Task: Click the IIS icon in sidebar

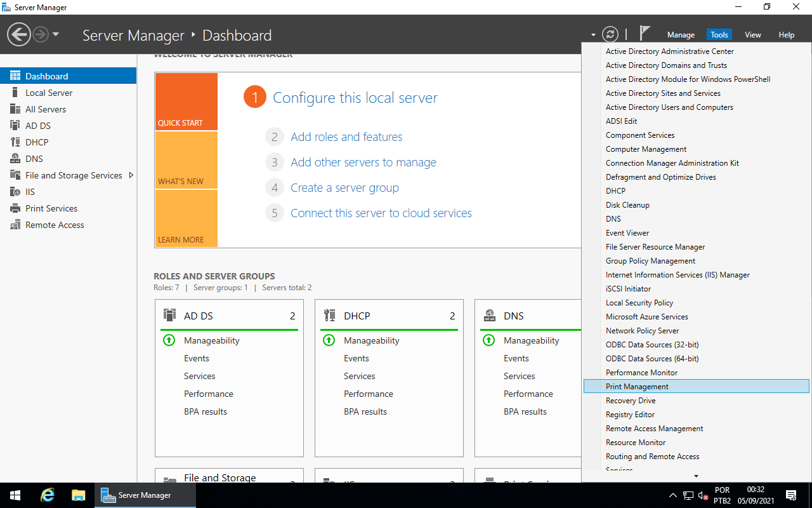Action: 15,192
